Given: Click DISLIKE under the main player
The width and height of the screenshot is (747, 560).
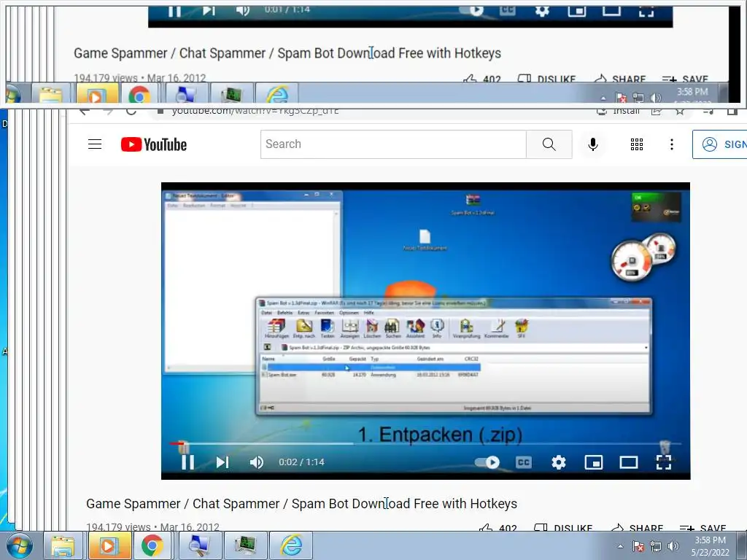Looking at the screenshot, I should point(564,528).
